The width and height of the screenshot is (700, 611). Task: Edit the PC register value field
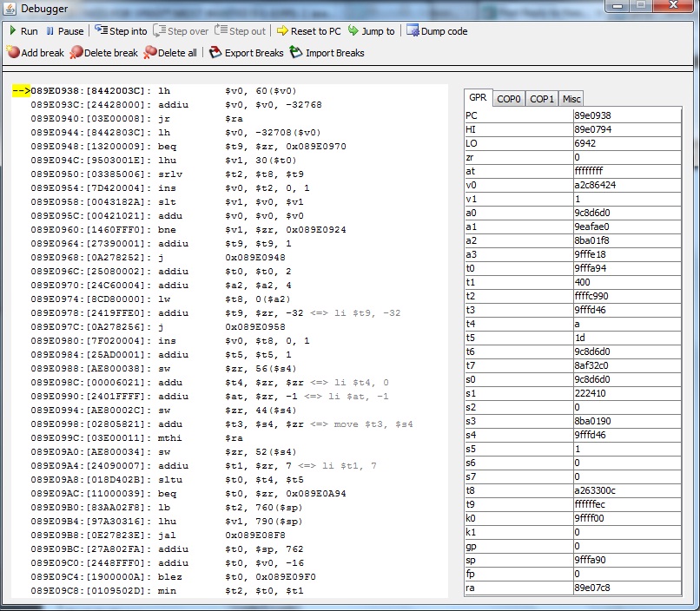pos(626,115)
